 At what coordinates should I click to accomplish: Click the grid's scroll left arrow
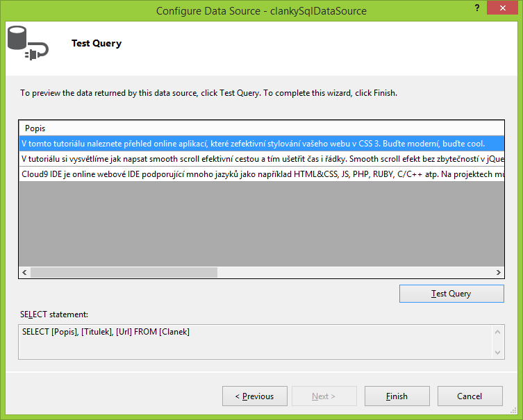[x=25, y=272]
